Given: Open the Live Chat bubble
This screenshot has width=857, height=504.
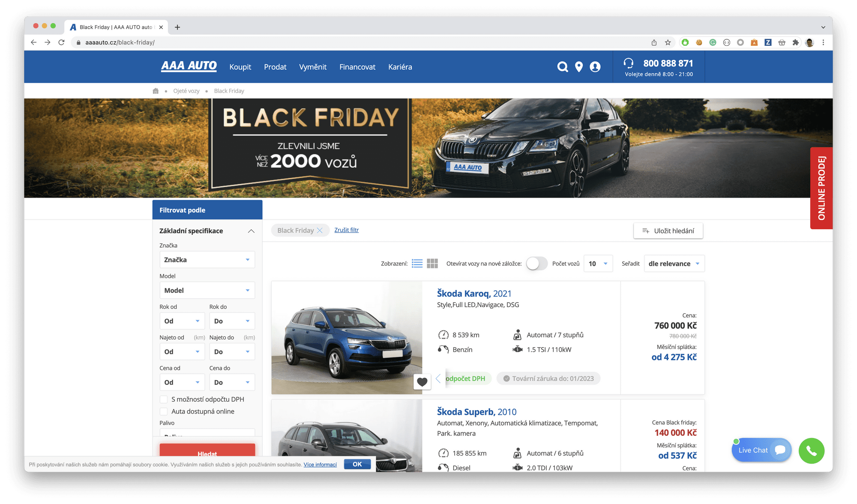Looking at the screenshot, I should pyautogui.click(x=761, y=450).
